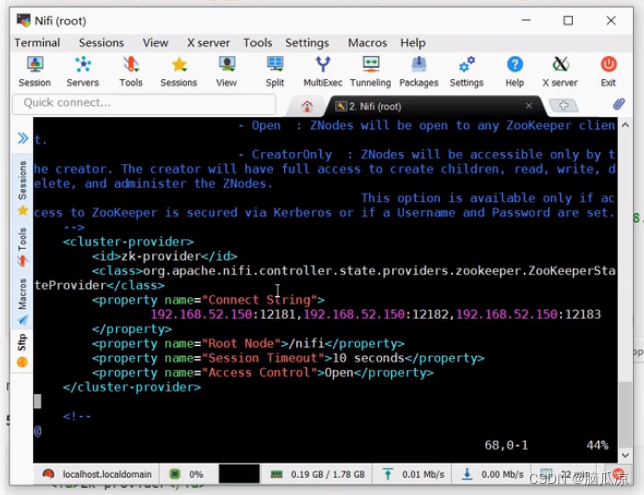Go to the Home tab icon

coord(307,106)
